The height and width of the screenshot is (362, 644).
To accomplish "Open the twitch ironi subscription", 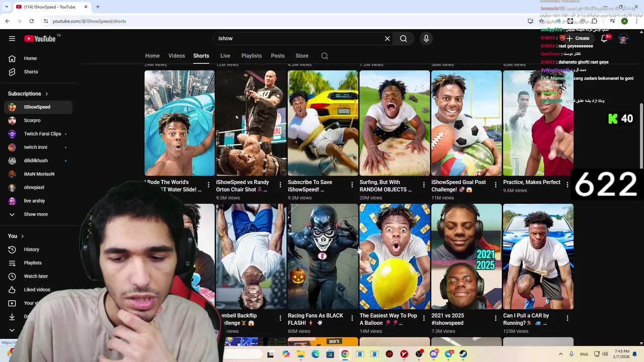I will pyautogui.click(x=38, y=147).
